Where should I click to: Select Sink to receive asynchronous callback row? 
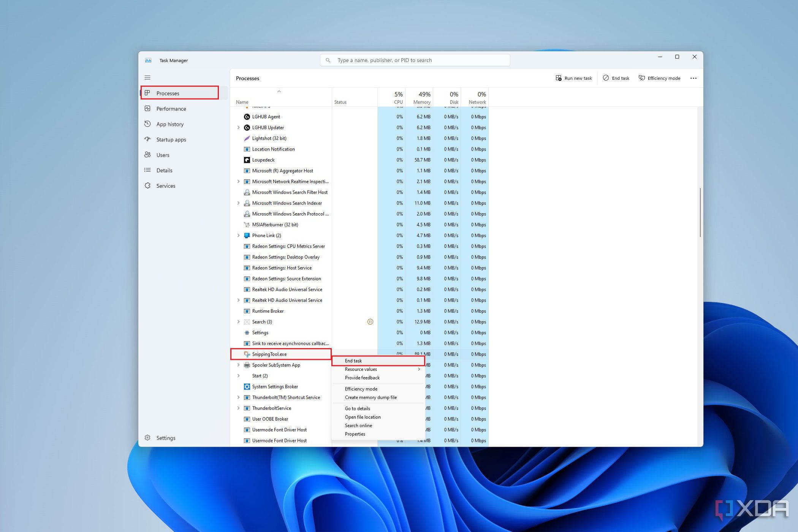(359, 343)
